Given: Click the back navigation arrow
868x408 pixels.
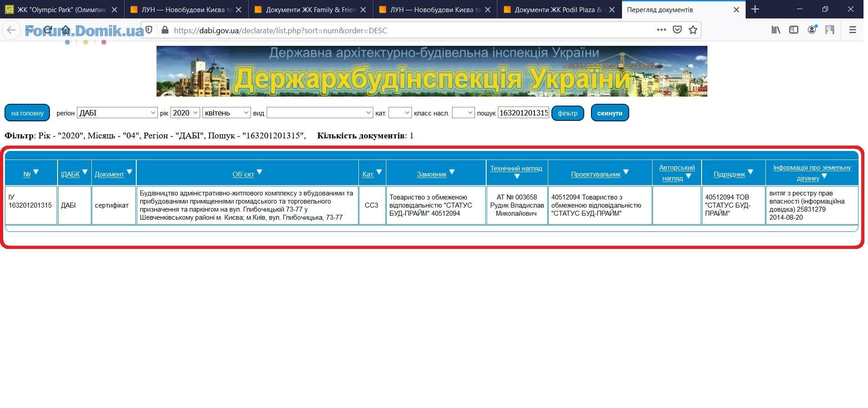Looking at the screenshot, I should pos(11,30).
